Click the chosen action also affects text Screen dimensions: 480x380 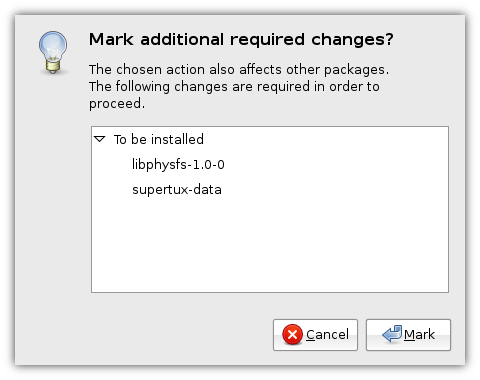pos(239,69)
